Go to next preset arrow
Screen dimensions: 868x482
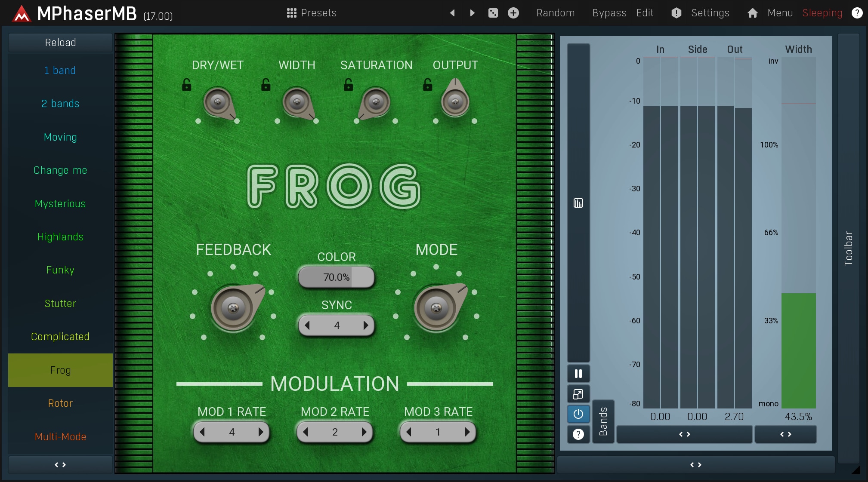point(472,13)
